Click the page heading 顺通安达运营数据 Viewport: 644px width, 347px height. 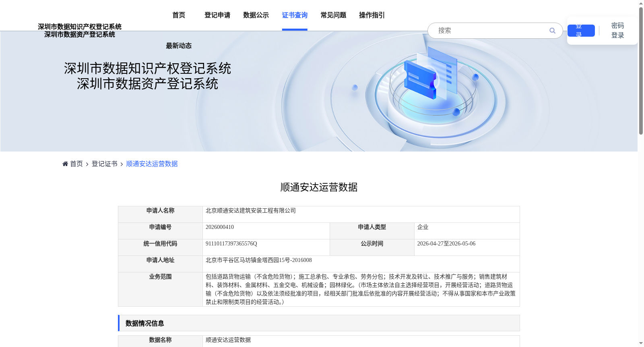319,187
